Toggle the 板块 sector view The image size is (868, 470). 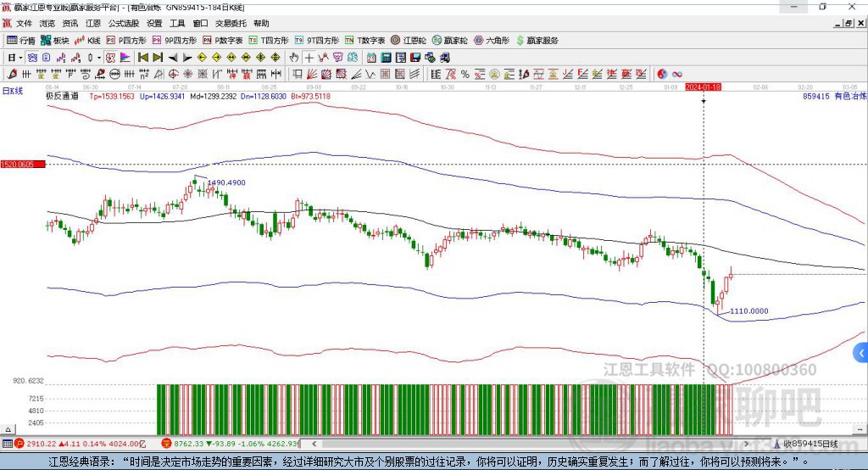coord(55,41)
